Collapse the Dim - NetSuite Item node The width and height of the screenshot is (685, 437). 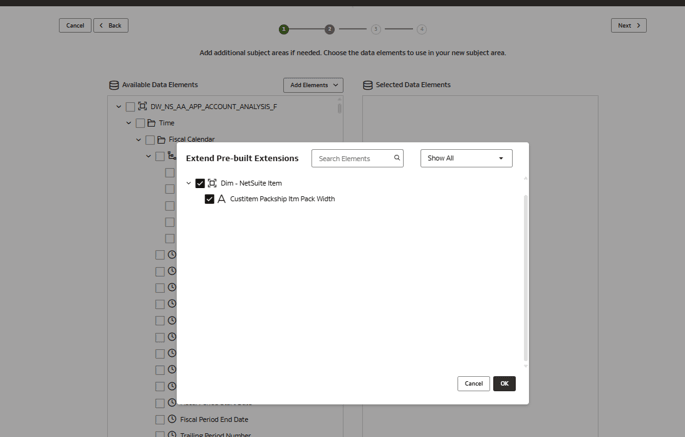tap(189, 183)
